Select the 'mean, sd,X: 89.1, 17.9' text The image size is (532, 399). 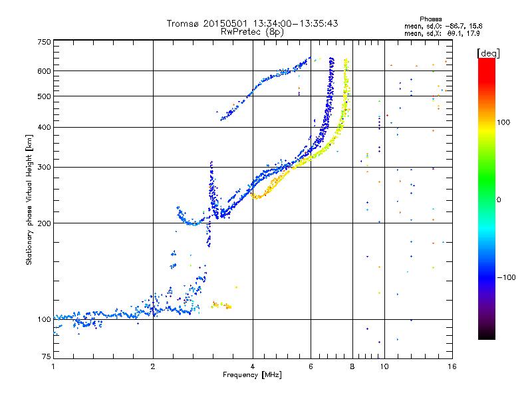click(442, 34)
